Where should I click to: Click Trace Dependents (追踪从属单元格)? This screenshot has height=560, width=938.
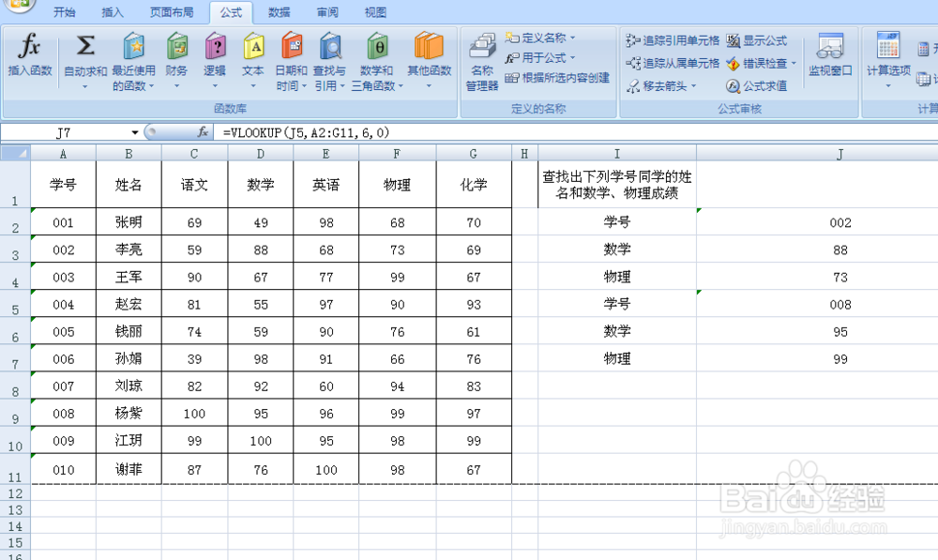tap(673, 64)
